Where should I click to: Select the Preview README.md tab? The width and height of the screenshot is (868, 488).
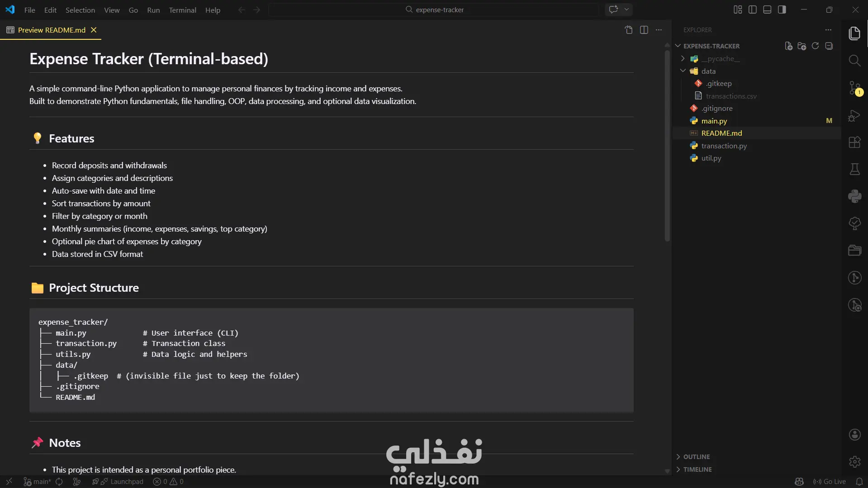click(51, 30)
